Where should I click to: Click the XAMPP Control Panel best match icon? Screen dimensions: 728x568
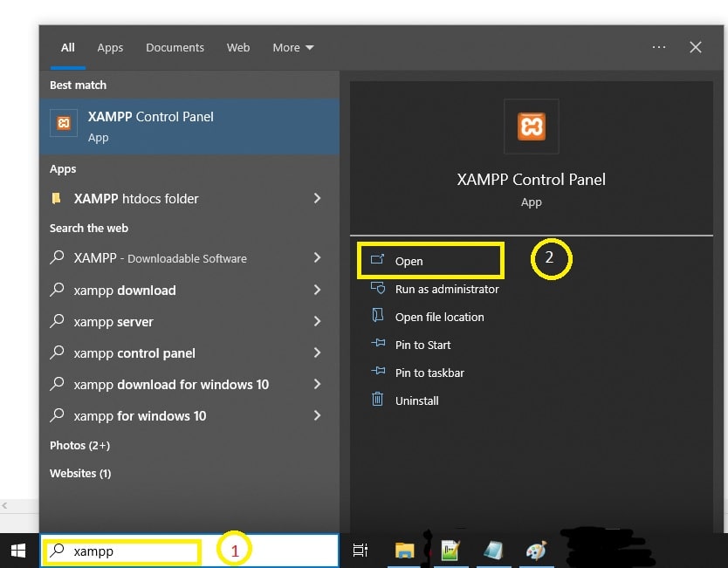point(63,124)
